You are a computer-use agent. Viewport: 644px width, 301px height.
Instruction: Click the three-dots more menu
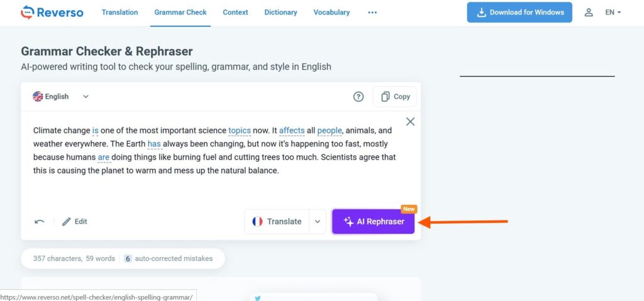coord(372,13)
